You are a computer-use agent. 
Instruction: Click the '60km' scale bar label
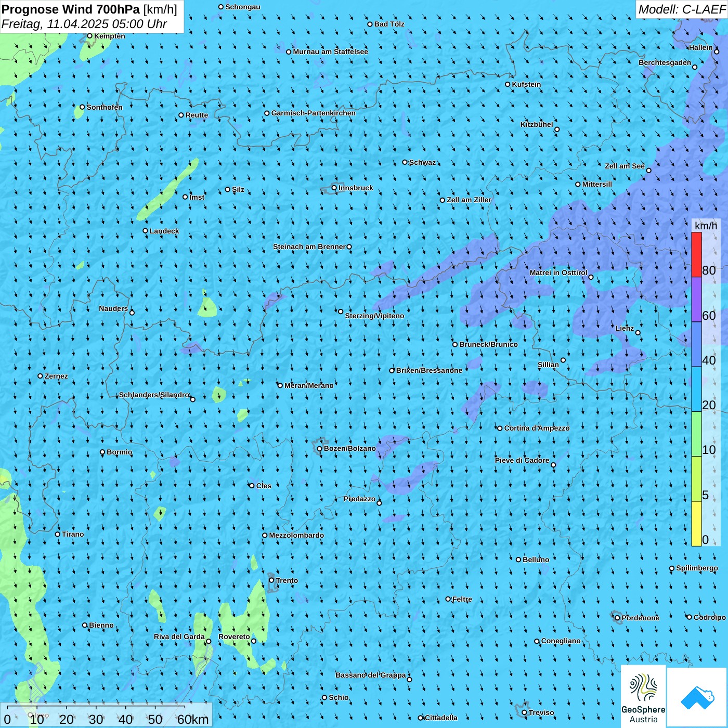[x=193, y=720]
